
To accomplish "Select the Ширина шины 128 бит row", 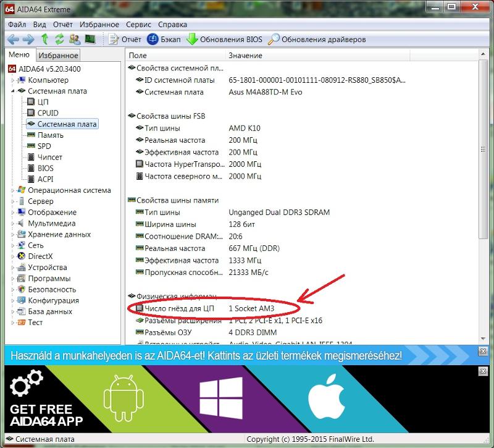I will coord(195,224).
